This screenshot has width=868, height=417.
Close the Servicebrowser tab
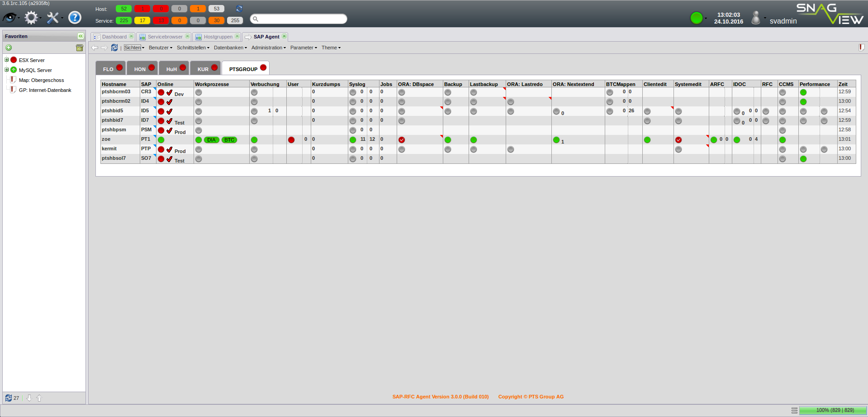click(187, 36)
